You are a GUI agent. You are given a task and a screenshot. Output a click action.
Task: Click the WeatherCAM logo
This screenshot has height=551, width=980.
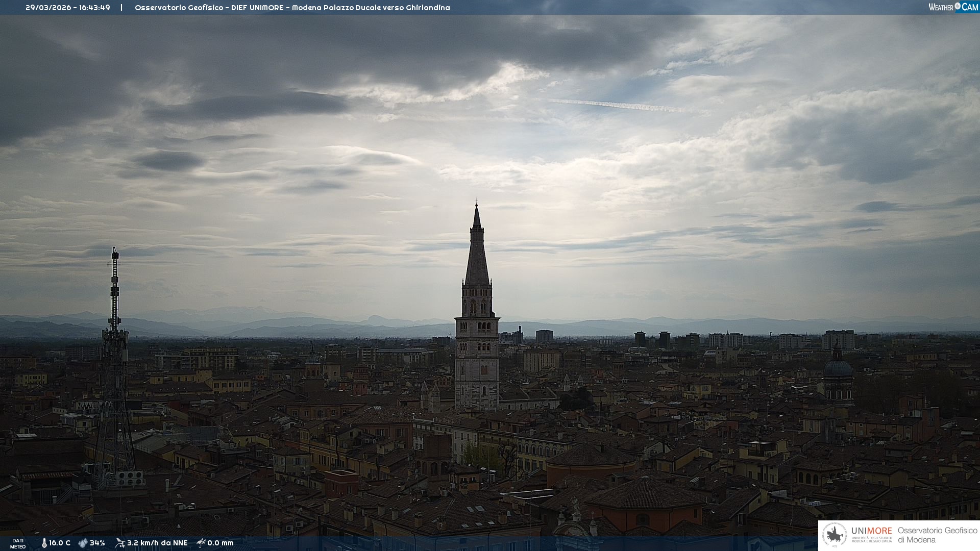(953, 7)
